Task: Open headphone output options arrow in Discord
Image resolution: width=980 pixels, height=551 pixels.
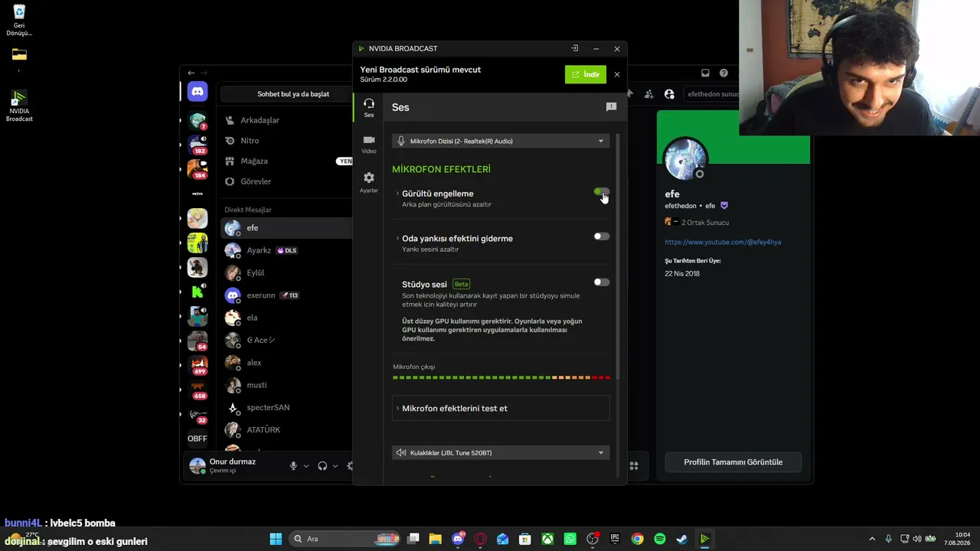Action: pos(335,466)
